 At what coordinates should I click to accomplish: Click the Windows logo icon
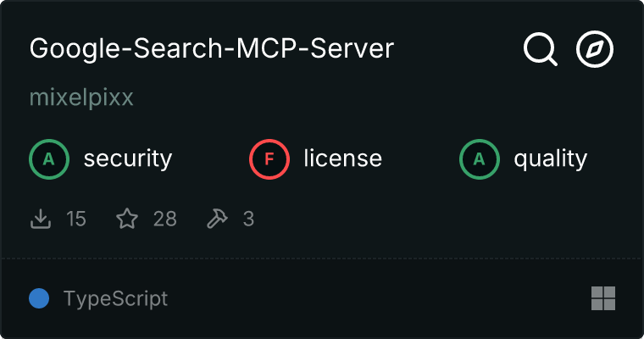coord(602,298)
